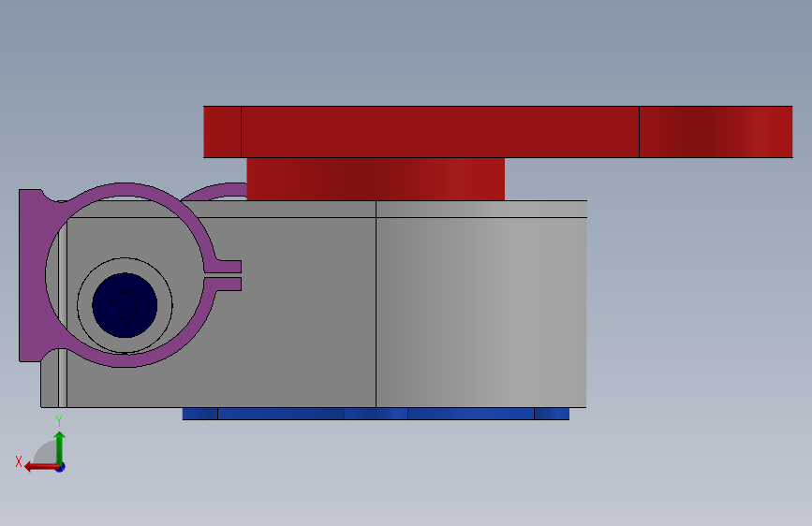Select the long red top plate of the model
The width and height of the screenshot is (812, 526).
click(x=497, y=131)
